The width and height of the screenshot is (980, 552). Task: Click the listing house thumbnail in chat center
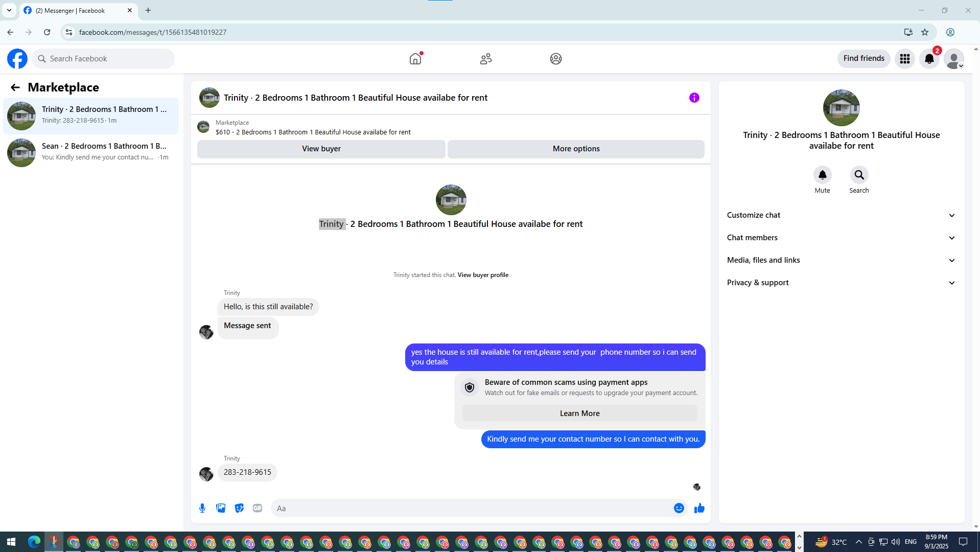click(x=451, y=200)
